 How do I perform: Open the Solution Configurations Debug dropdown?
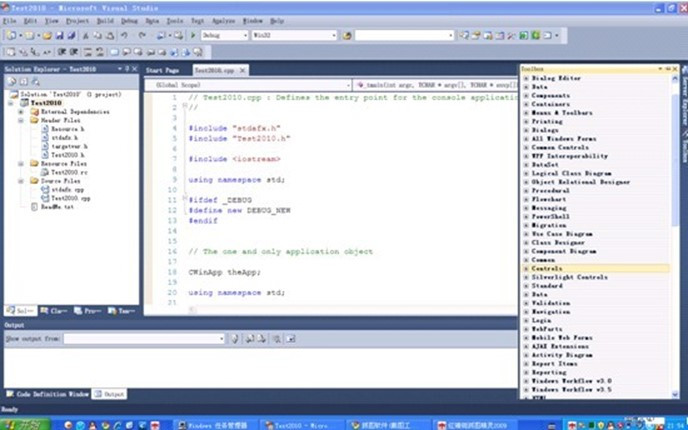pos(245,36)
